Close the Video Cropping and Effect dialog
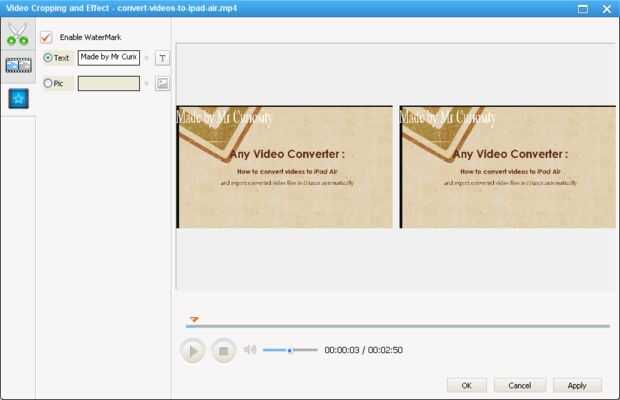 tap(607, 9)
